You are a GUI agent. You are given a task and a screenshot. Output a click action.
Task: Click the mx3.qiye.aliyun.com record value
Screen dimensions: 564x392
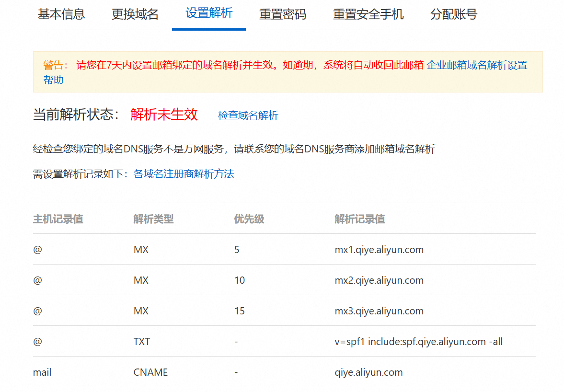click(379, 311)
